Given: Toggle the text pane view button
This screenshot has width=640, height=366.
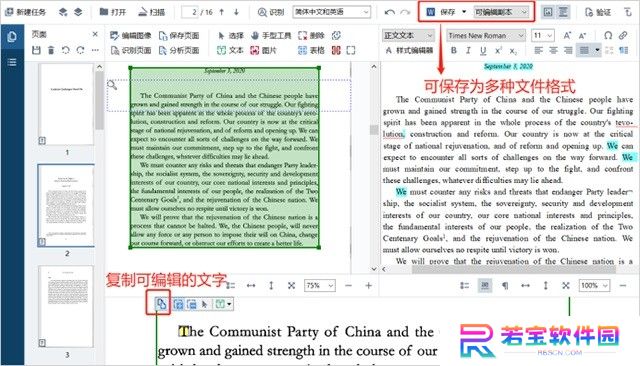Looking at the screenshot, I should coord(563,12).
